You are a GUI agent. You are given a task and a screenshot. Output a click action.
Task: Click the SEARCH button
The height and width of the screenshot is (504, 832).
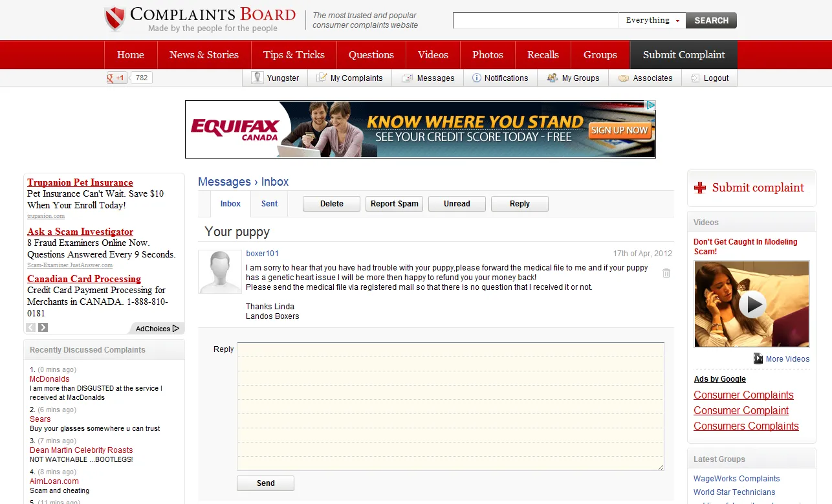(711, 21)
